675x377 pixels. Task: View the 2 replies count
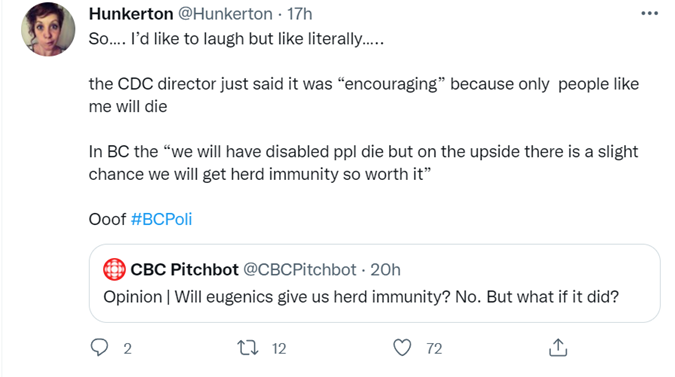pyautogui.click(x=127, y=349)
